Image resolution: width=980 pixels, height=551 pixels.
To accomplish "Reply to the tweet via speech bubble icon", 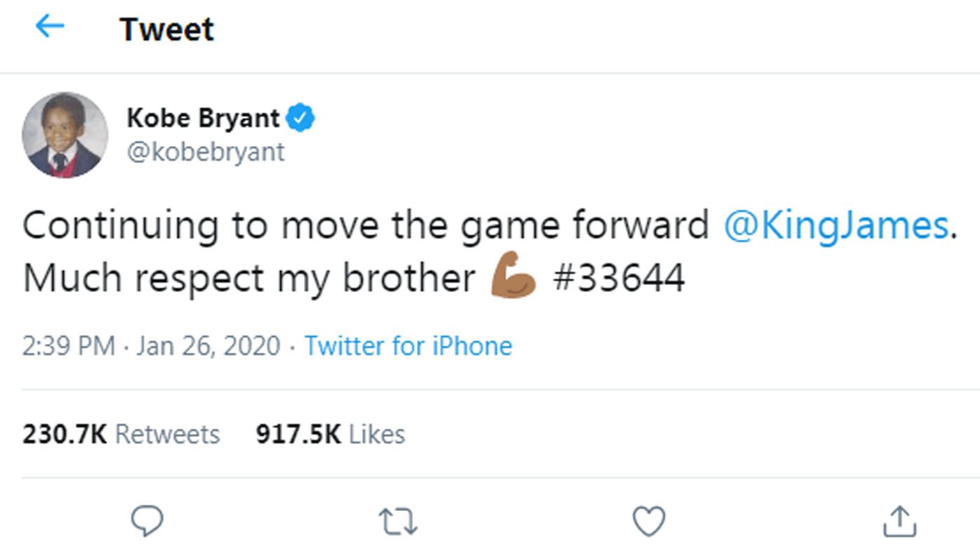I will click(x=147, y=521).
